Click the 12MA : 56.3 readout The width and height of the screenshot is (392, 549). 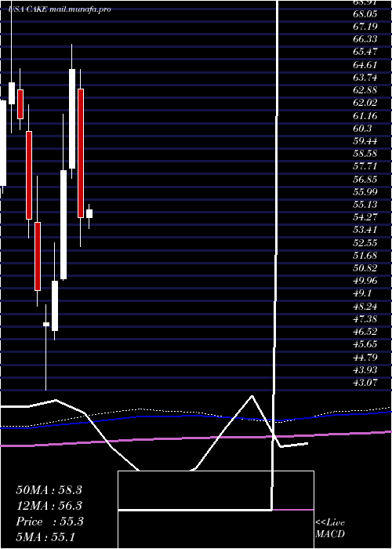49,506
